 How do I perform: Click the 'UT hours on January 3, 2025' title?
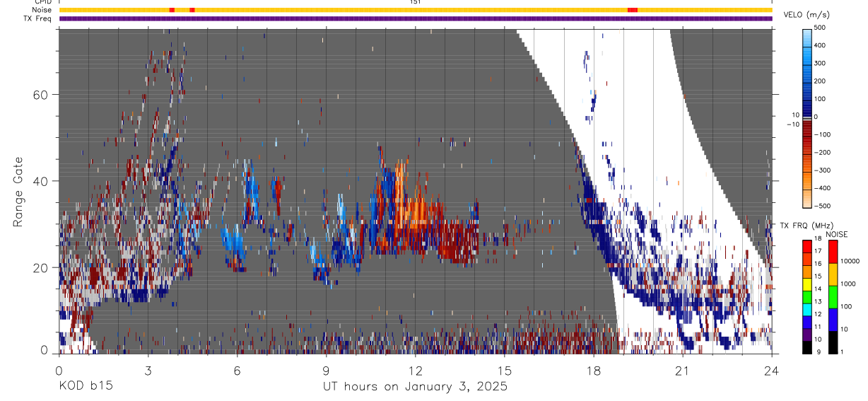pos(415,387)
